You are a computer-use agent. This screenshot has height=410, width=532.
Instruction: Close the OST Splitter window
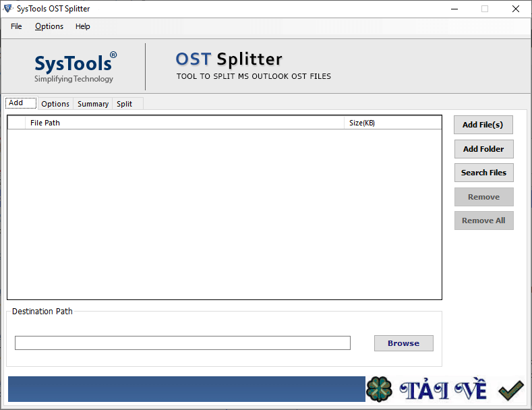(515, 9)
